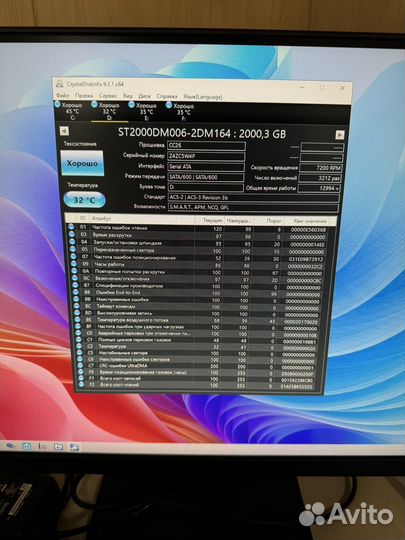405x540 pixels.
Task: Click the Общее время работы 12994 ч field
Action: point(319,188)
